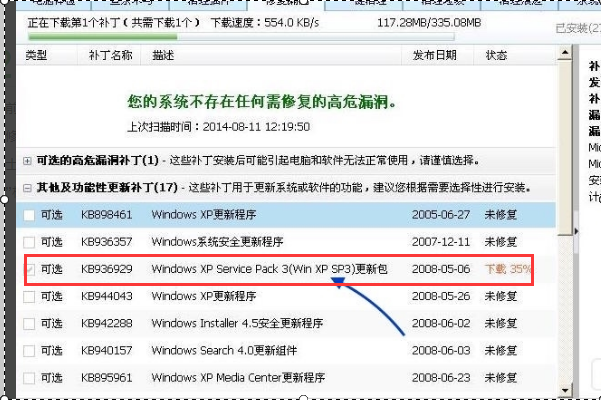Select the KB936357 patch name

[x=107, y=242]
